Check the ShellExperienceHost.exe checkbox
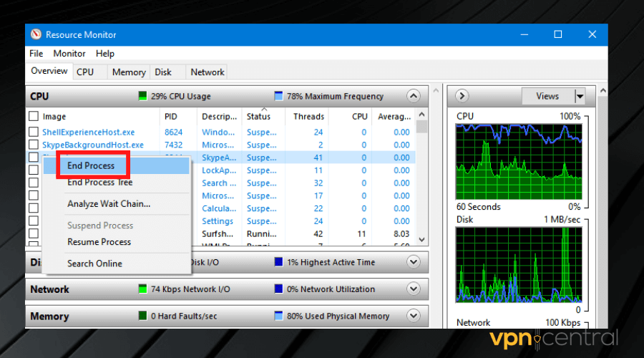Viewport: 644px width, 358px height. (34, 132)
